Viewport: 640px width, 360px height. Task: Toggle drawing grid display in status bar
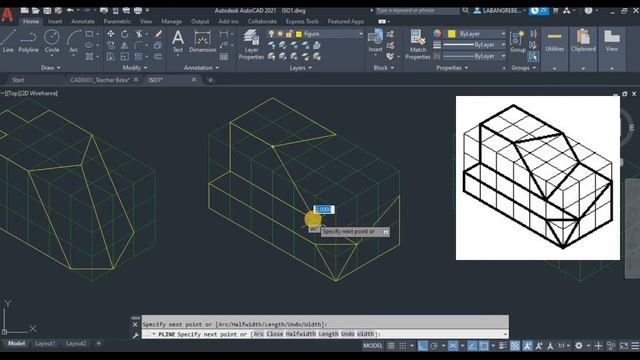391,346
